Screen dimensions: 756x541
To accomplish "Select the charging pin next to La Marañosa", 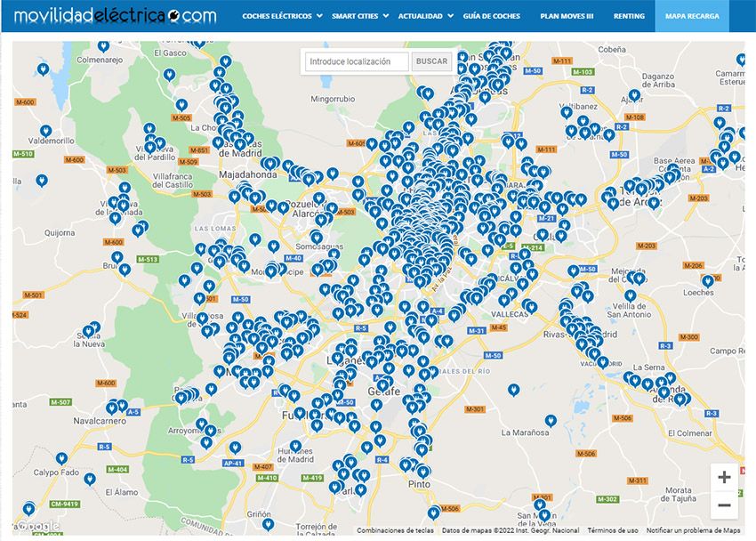I will click(x=551, y=421).
